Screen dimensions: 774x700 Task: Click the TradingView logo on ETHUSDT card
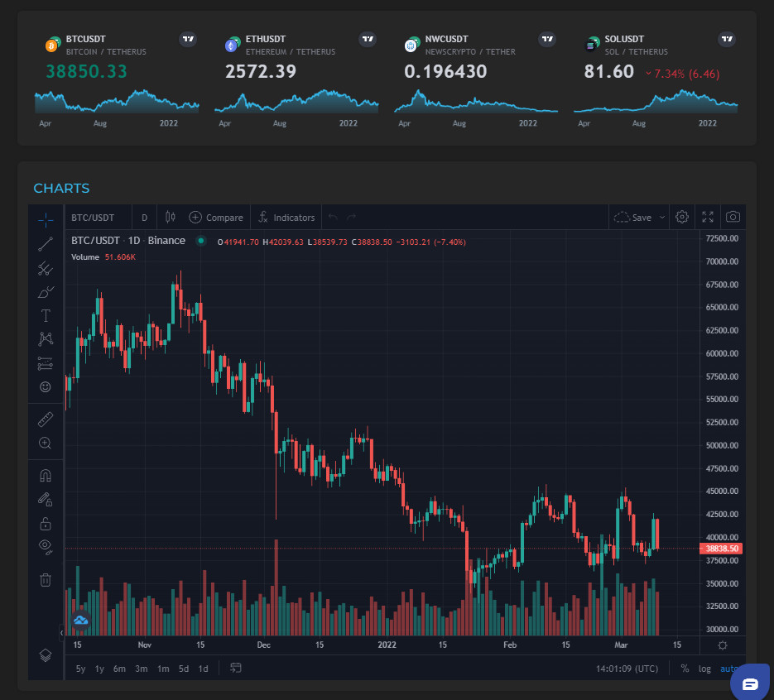tap(368, 39)
